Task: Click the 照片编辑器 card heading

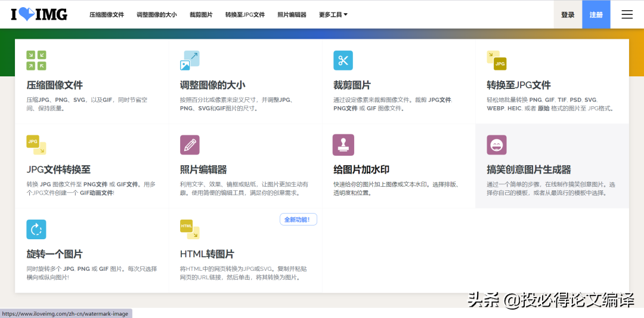Action: tap(203, 169)
